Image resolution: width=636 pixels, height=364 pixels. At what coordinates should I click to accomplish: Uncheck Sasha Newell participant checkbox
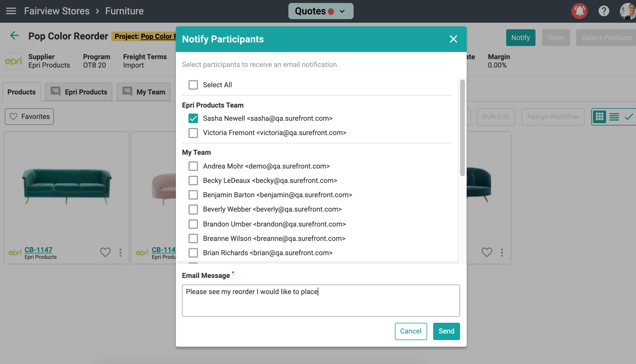pyautogui.click(x=193, y=118)
